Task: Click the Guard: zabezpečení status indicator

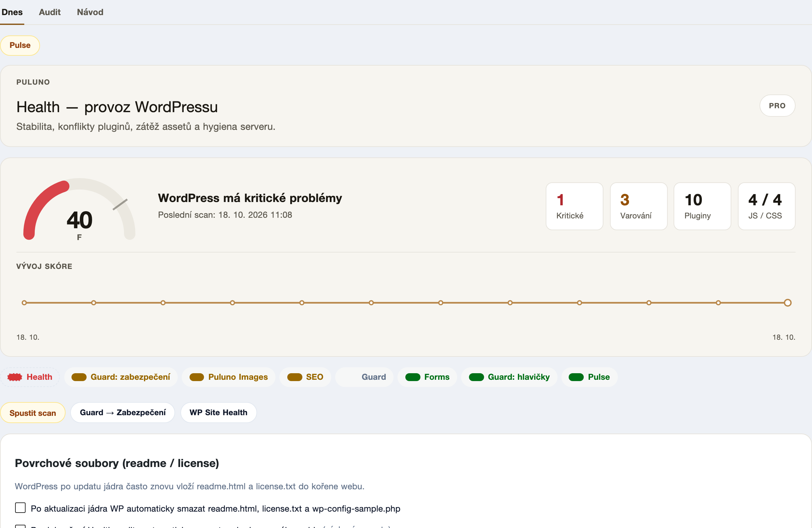Action: [x=79, y=377]
